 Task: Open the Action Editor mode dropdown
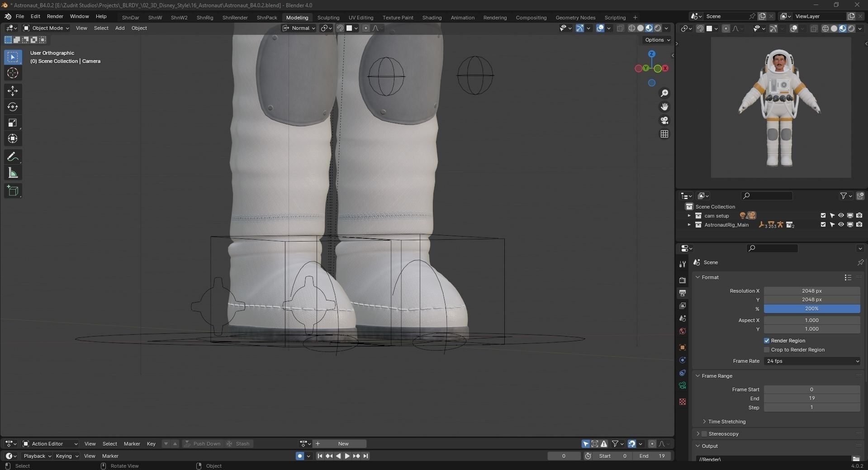[50, 444]
